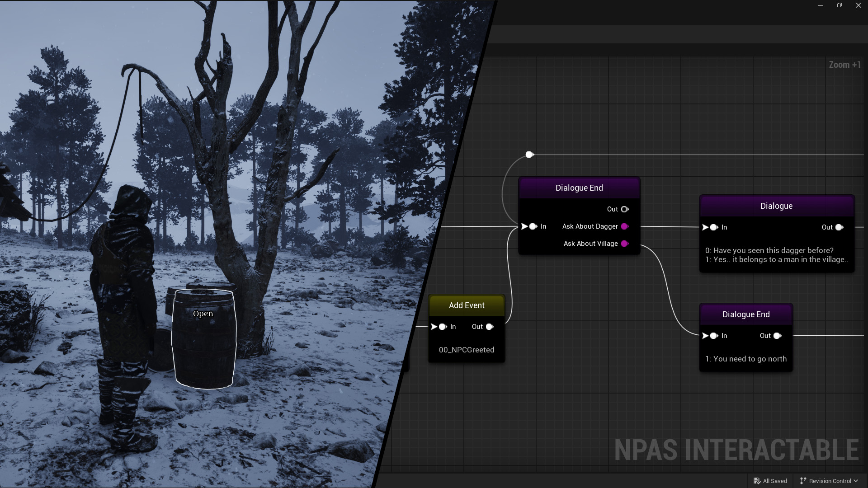Select the Dialogue node title bar
This screenshot has width=868, height=488.
point(777,206)
